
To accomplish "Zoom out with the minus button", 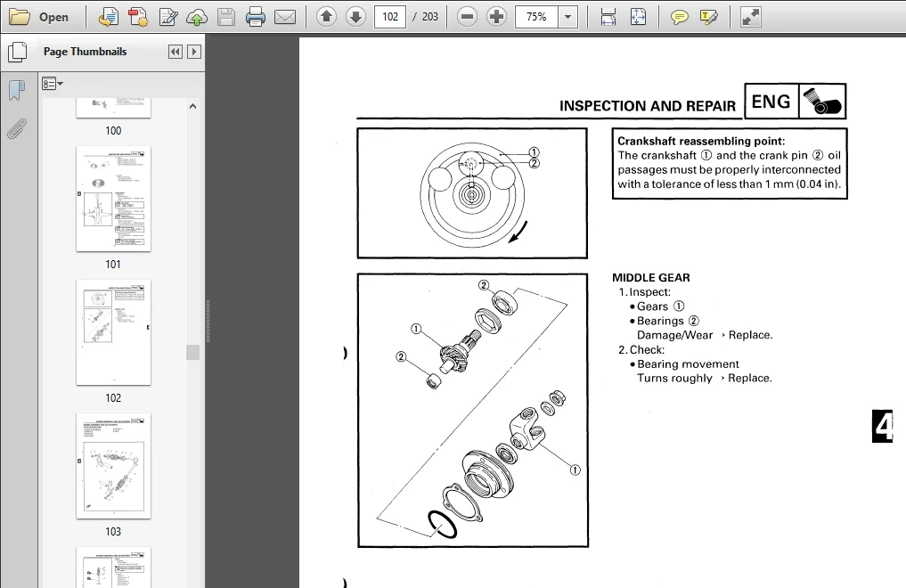I will tap(467, 17).
